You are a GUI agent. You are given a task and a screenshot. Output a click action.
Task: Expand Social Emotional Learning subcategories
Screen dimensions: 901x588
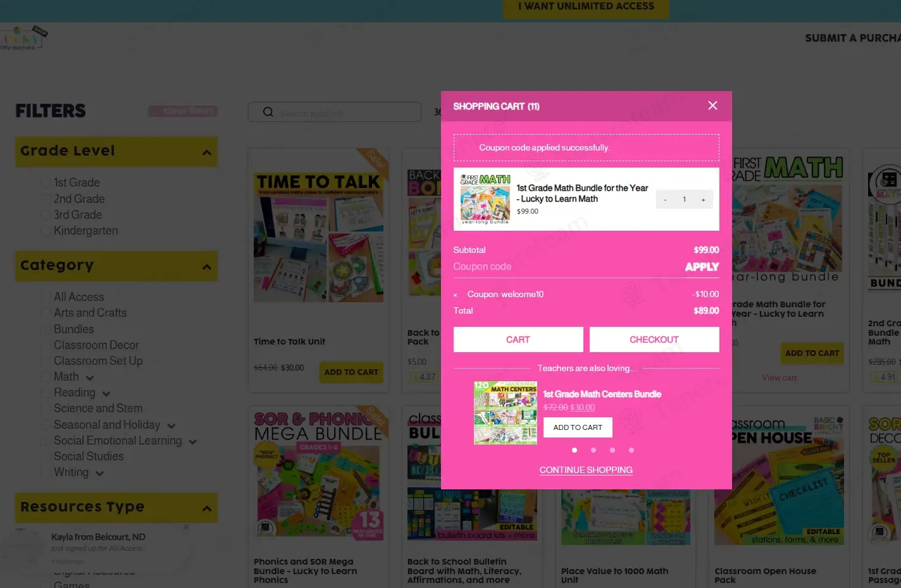(193, 442)
